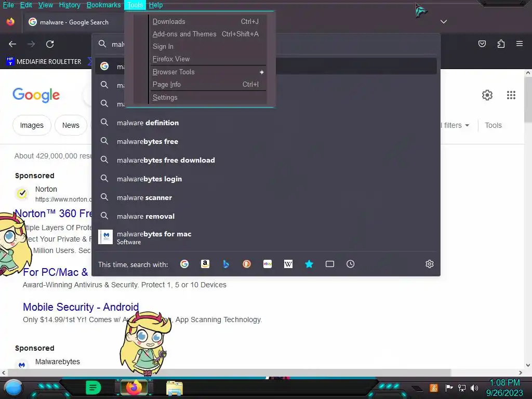Open the Mobile Security - Android link
This screenshot has width=532, height=399.
coord(81,307)
